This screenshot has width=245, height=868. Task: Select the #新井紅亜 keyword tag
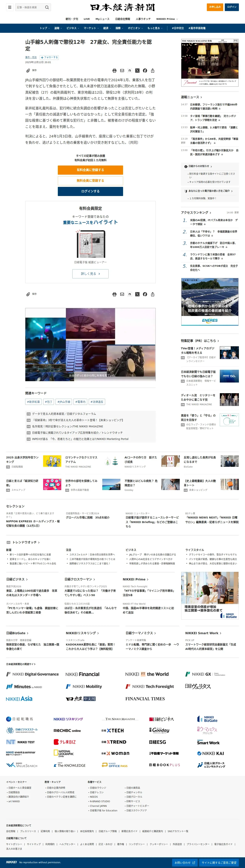[x=33, y=402]
